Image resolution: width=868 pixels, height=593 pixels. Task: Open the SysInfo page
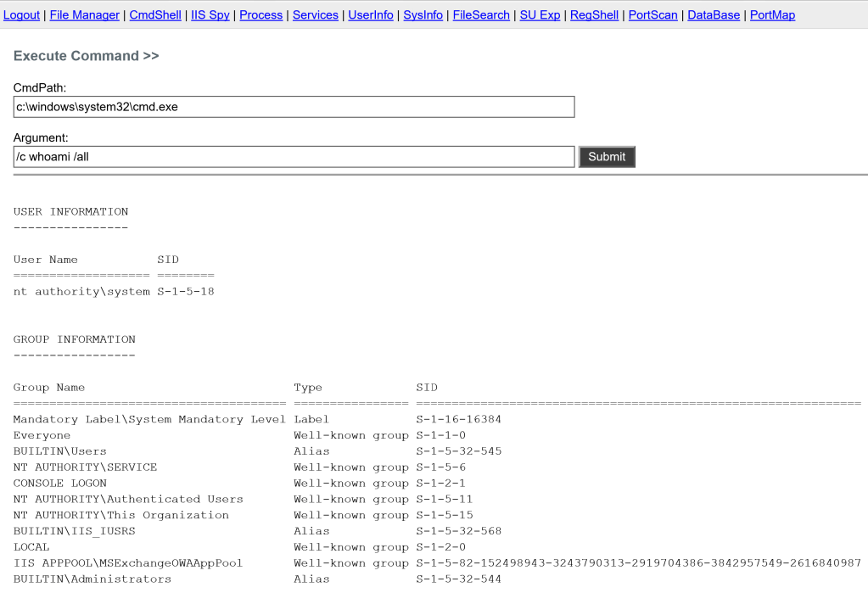pos(423,15)
